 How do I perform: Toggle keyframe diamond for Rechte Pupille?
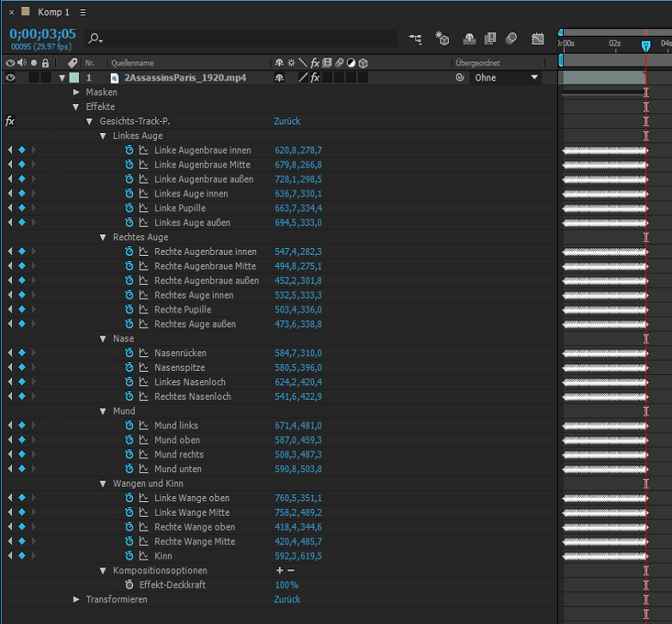coord(22,310)
